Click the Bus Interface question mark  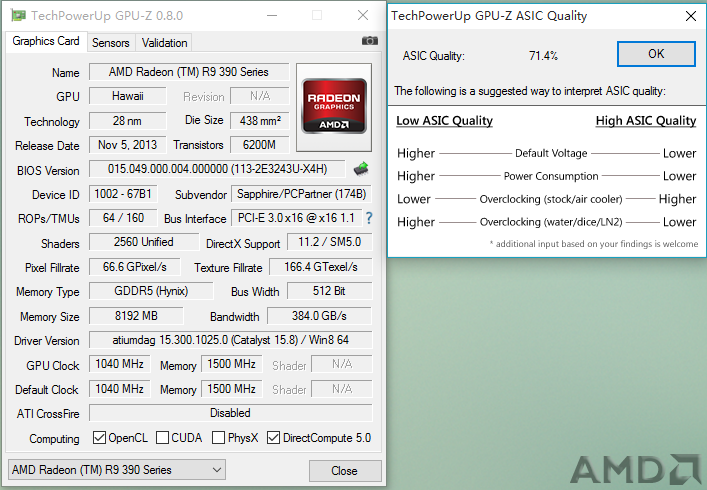coord(369,218)
